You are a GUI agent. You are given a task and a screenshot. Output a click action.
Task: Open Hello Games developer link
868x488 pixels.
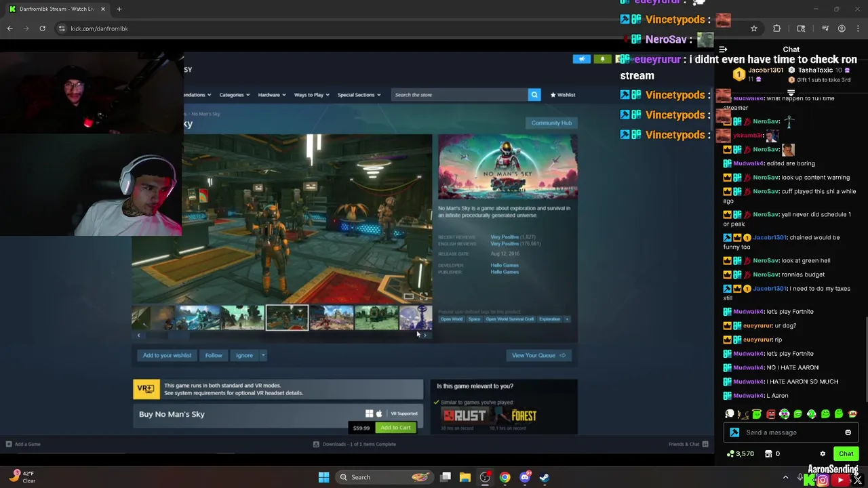505,265
